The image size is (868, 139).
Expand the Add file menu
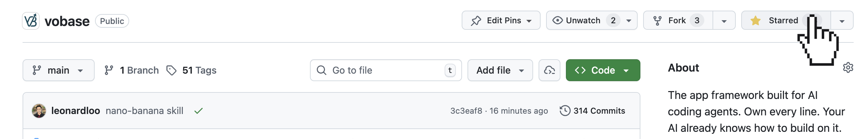[500, 70]
